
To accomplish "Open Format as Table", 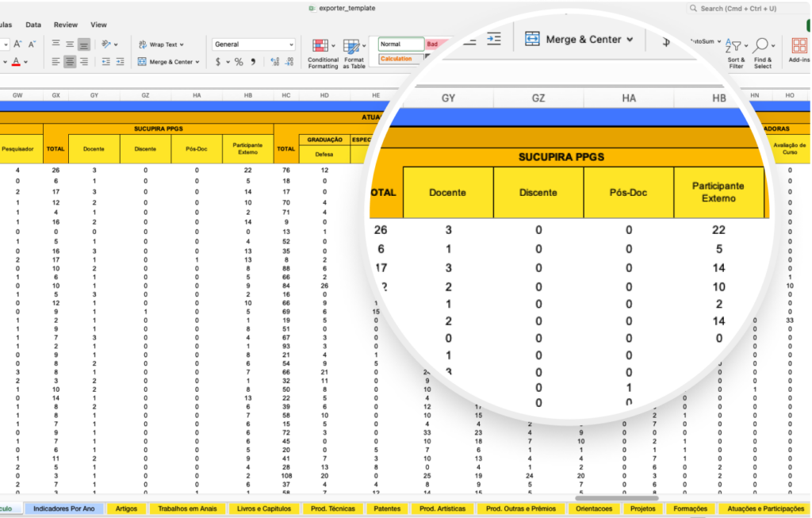I will pyautogui.click(x=354, y=53).
